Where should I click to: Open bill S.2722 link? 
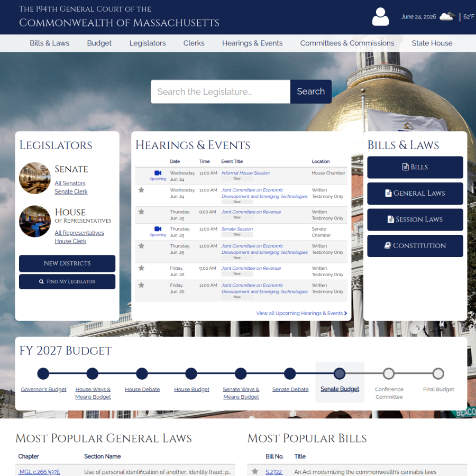[274, 472]
